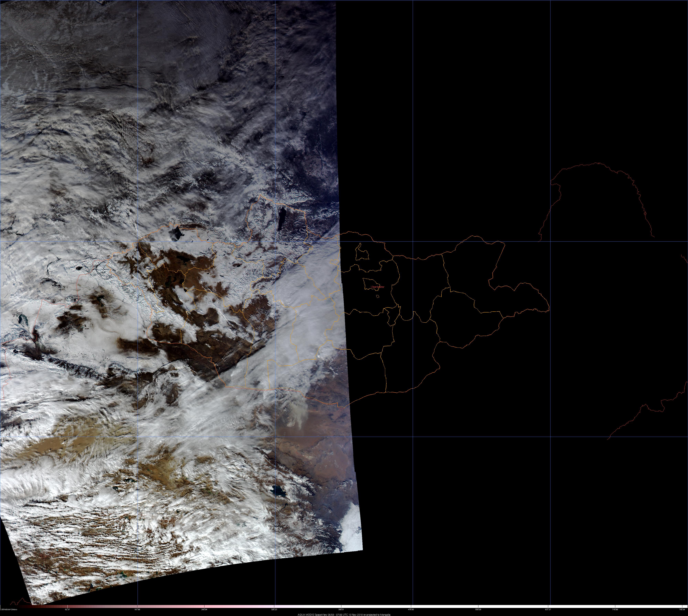688x616 pixels.
Task: Click the 320.23 colorbar tick label
Action: tap(274, 610)
